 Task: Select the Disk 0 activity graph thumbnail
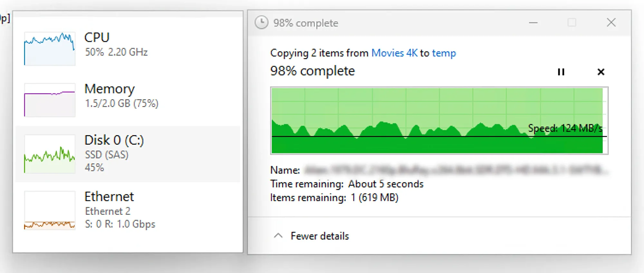click(x=50, y=154)
